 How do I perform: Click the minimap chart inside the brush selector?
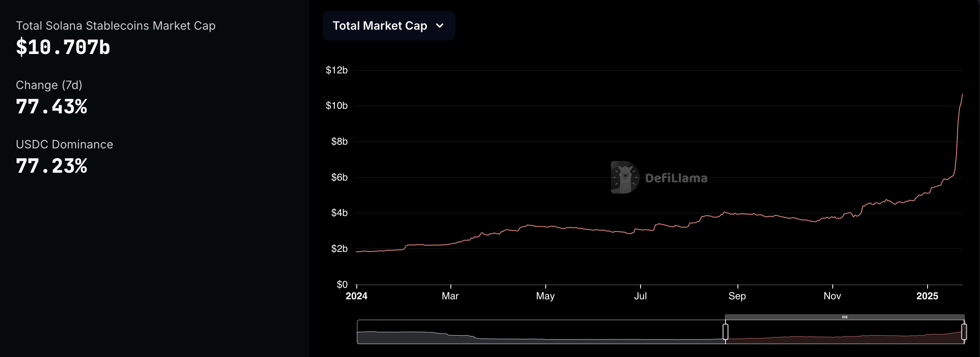click(x=536, y=338)
